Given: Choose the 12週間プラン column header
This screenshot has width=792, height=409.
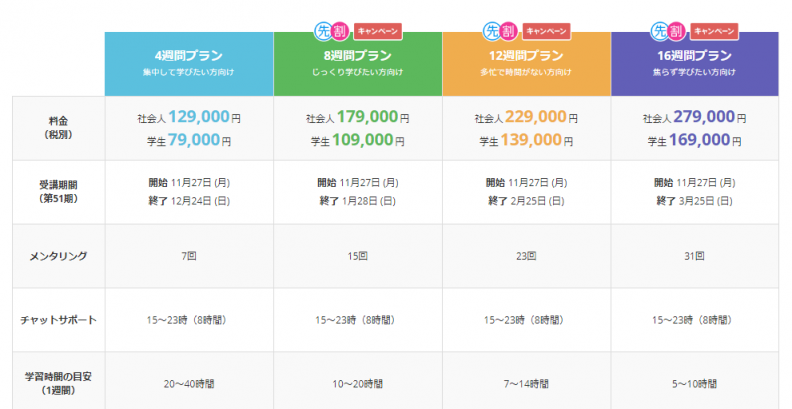Looking at the screenshot, I should [526, 64].
